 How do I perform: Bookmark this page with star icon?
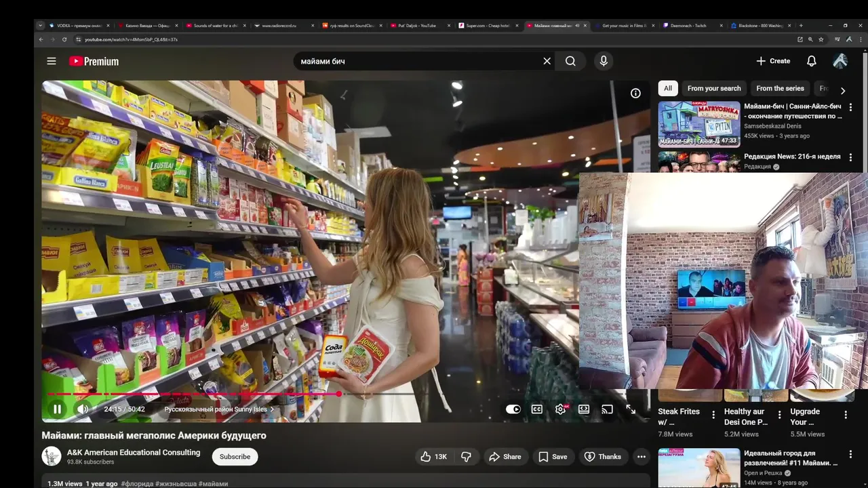[x=821, y=39]
